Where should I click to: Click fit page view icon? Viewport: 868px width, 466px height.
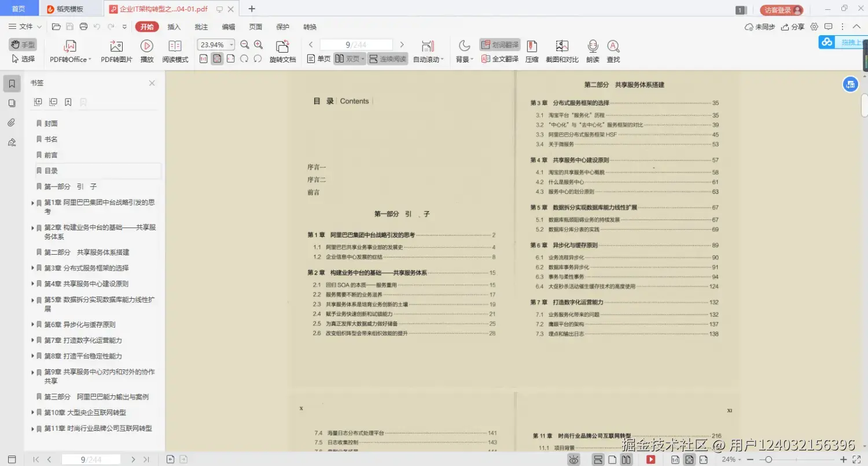[217, 59]
